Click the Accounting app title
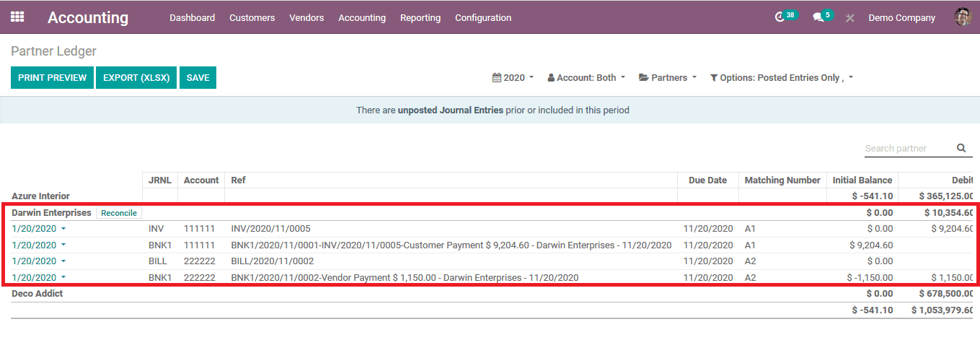Image resolution: width=980 pixels, height=353 pixels. [x=88, y=17]
